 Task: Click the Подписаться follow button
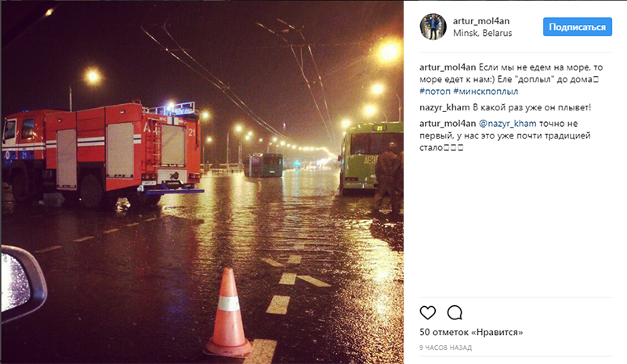point(577,27)
